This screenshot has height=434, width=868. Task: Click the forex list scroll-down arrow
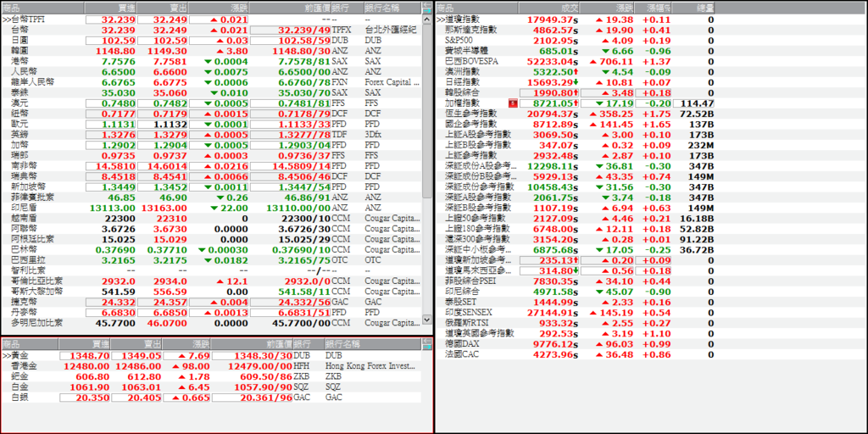(426, 320)
